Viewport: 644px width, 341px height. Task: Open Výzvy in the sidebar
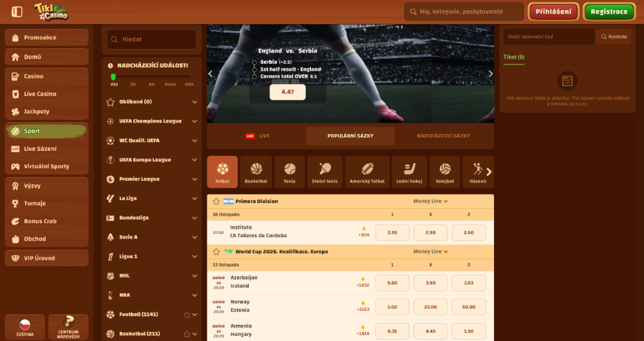pyautogui.click(x=47, y=186)
